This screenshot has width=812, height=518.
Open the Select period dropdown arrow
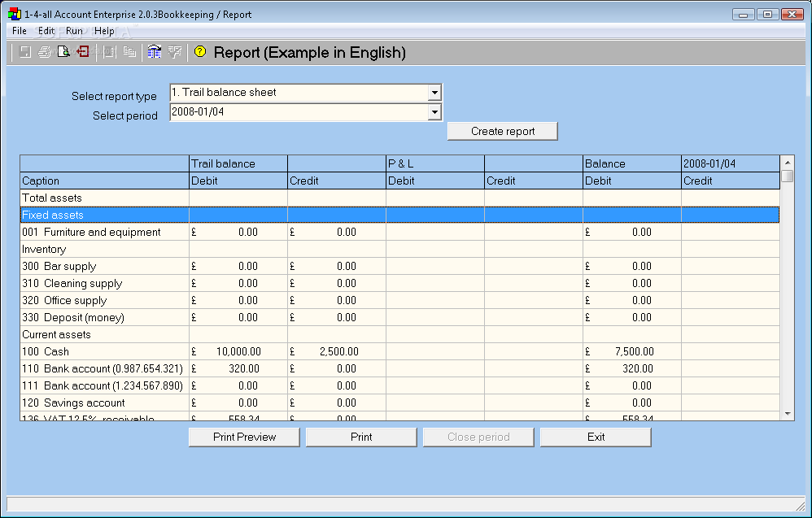pyautogui.click(x=434, y=112)
